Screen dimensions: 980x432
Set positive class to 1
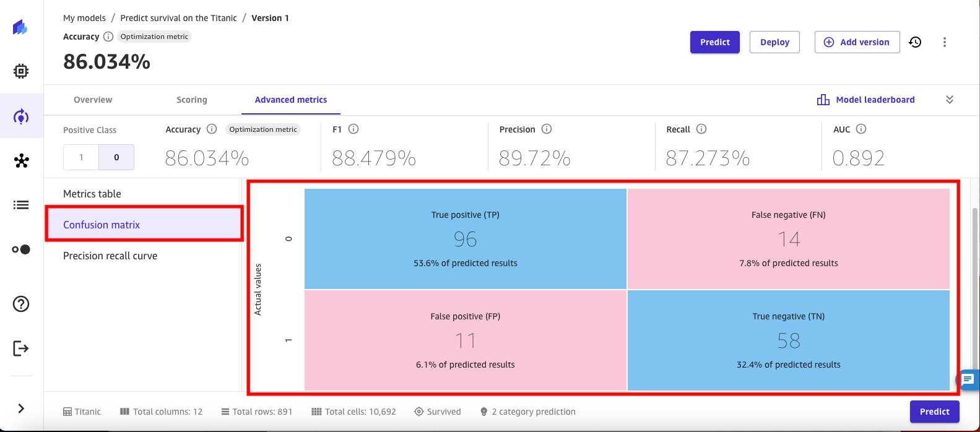tap(81, 157)
